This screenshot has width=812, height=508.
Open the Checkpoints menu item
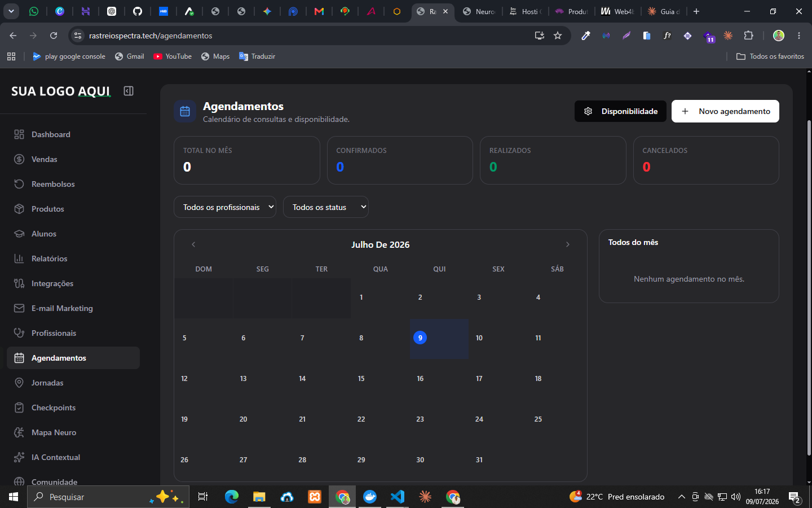point(73,408)
